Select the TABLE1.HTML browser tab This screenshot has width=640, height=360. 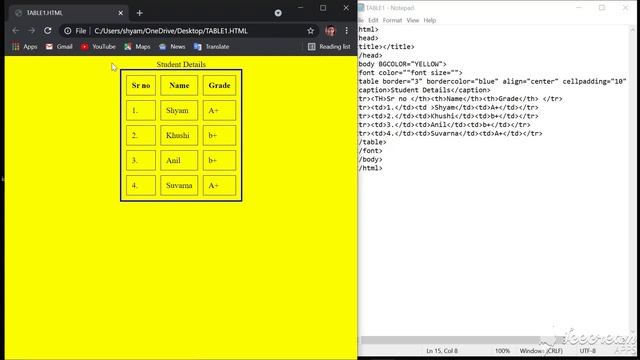(x=68, y=13)
